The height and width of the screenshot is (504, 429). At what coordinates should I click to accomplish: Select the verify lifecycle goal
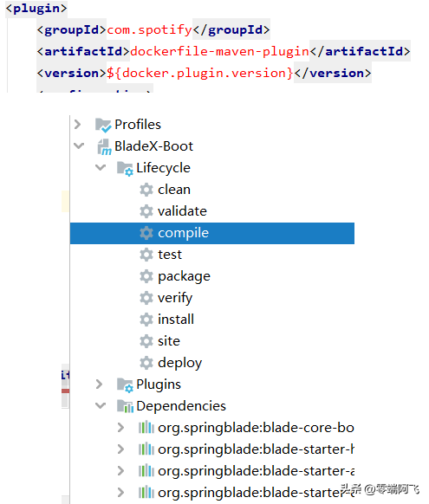coord(175,298)
